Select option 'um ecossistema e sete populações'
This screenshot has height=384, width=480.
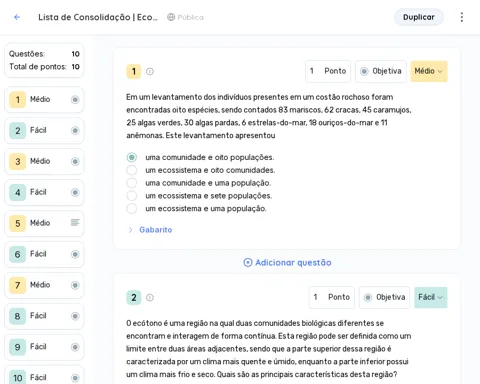coord(132,196)
